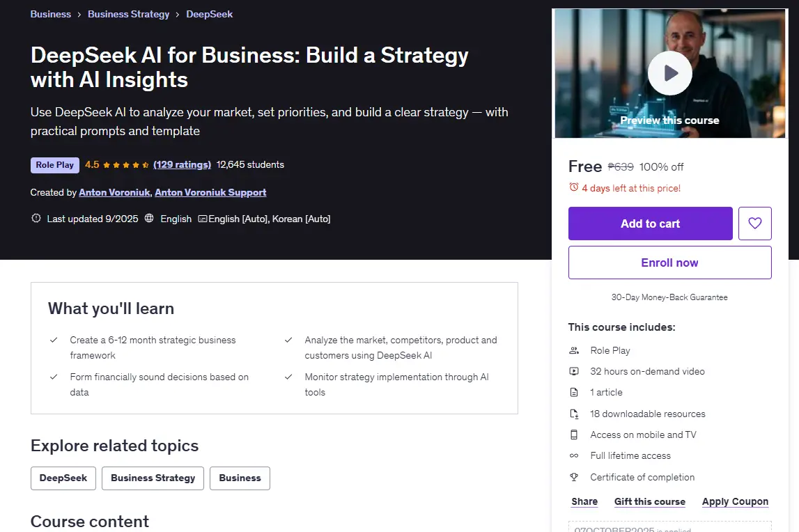Open the DeepSeek breadcrumb link
Image resolution: width=799 pixels, height=532 pixels.
210,14
